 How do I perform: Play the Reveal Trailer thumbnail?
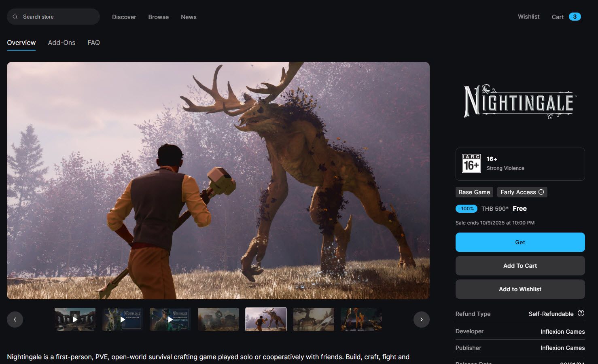point(123,320)
